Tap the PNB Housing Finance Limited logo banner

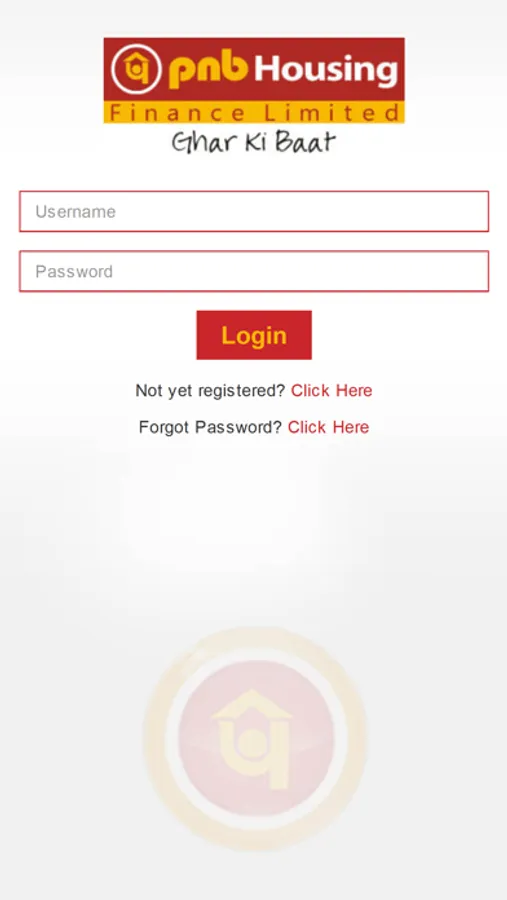(x=254, y=80)
